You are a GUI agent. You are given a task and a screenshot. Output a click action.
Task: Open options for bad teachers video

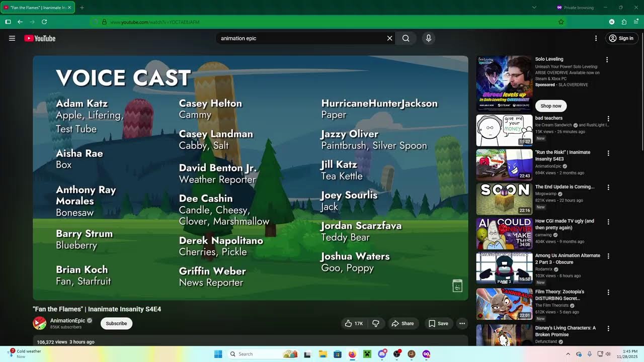pos(608,119)
